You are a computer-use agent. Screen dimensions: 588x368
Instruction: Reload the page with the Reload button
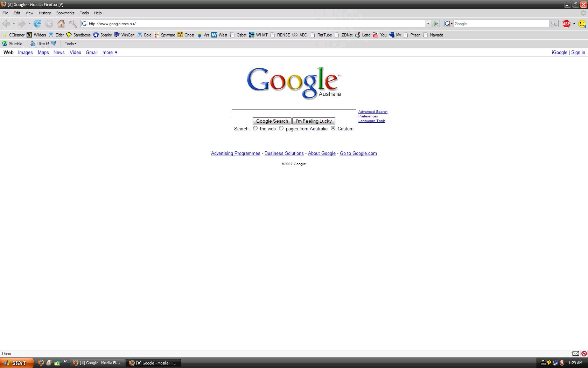pyautogui.click(x=37, y=23)
